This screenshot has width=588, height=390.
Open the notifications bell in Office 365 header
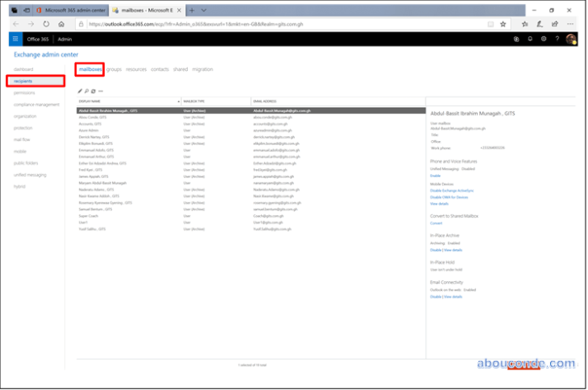tap(530, 39)
